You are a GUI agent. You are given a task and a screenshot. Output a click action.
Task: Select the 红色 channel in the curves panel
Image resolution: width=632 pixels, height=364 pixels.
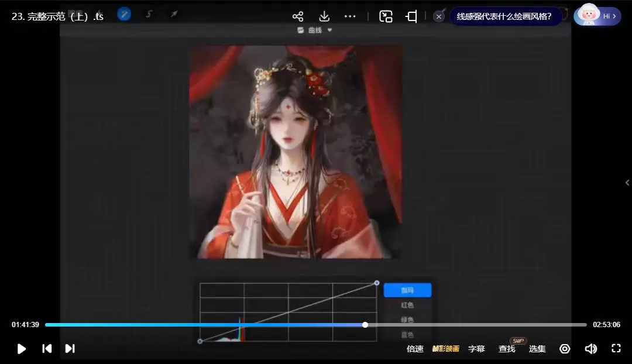tap(407, 304)
